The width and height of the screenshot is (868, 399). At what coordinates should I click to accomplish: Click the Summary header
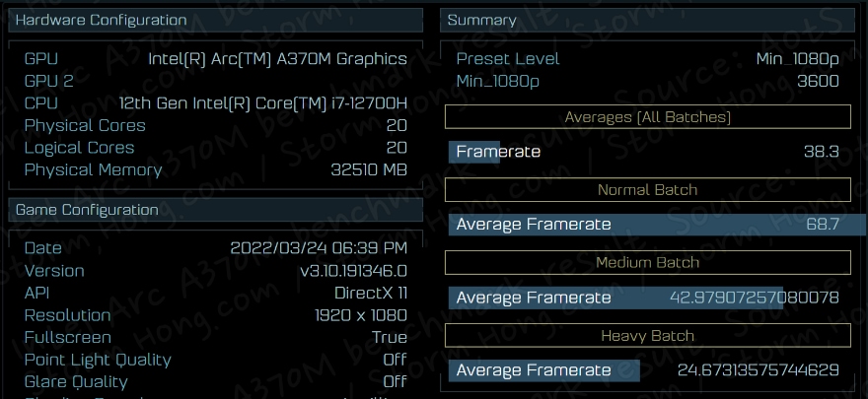point(647,20)
